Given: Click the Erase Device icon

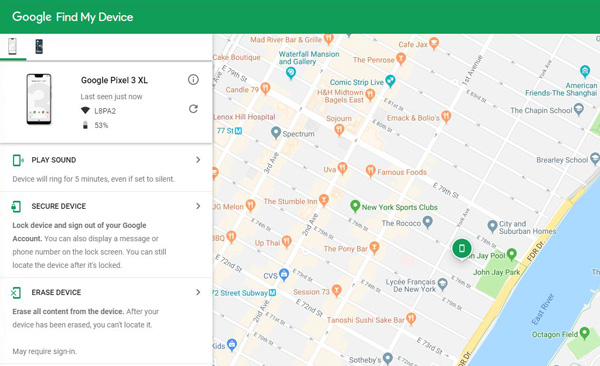Looking at the screenshot, I should [16, 293].
